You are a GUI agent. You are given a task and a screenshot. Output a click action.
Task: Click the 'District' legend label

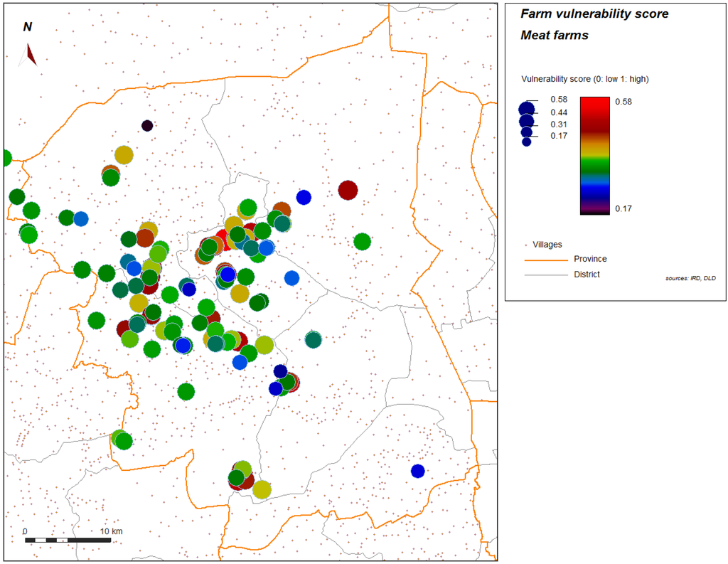587,274
